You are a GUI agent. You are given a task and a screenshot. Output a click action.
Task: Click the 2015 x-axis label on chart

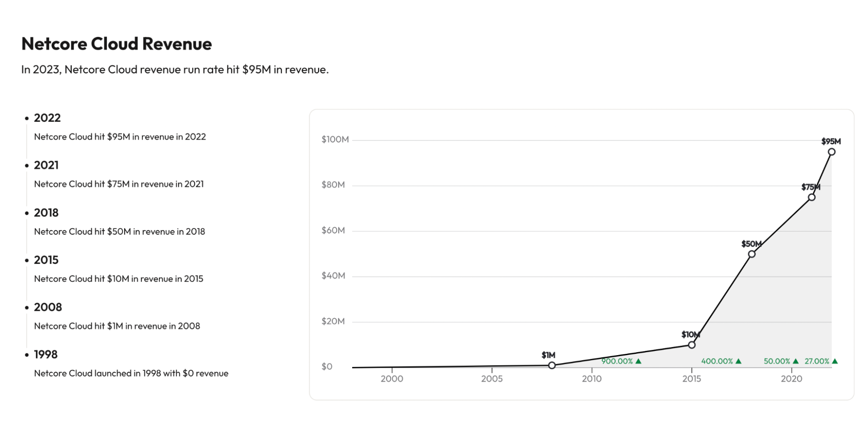[692, 379]
